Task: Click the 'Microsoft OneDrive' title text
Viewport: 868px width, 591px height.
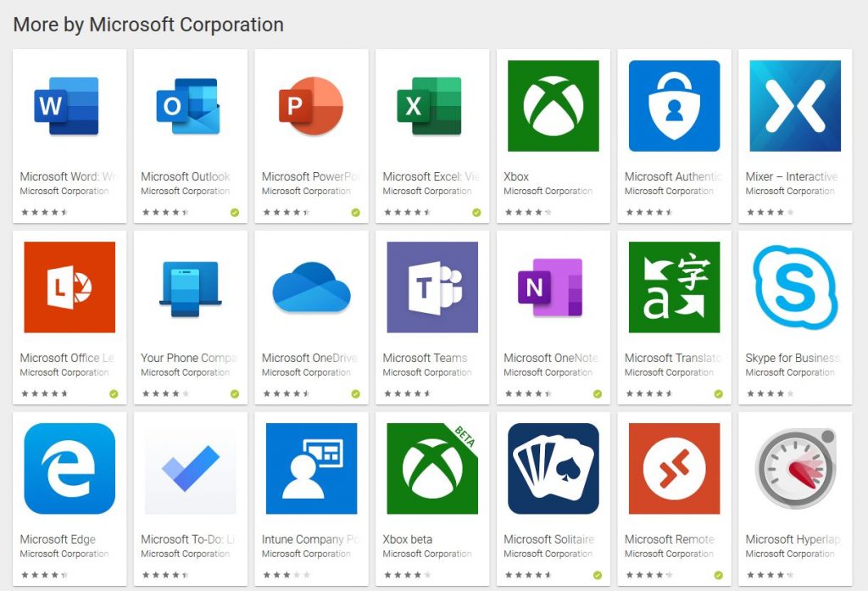Action: tap(310, 358)
